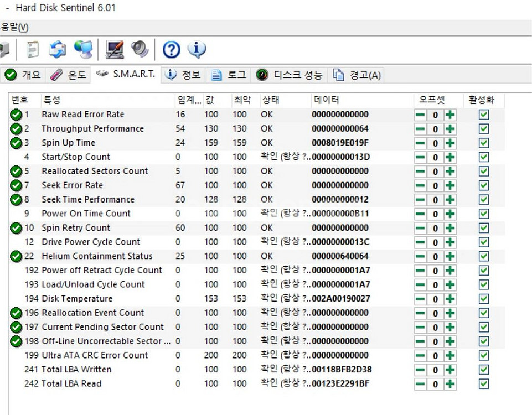Click data value 00123E2291BF

point(340,384)
